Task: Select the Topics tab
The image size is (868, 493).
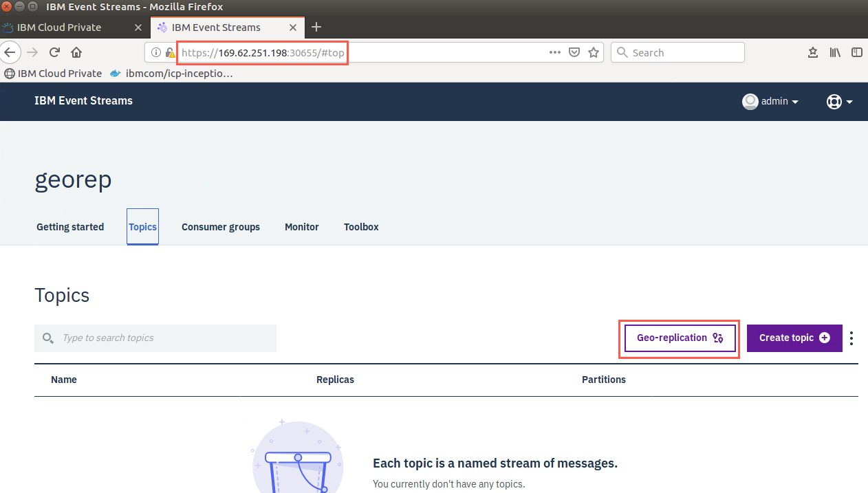Action: pos(142,227)
